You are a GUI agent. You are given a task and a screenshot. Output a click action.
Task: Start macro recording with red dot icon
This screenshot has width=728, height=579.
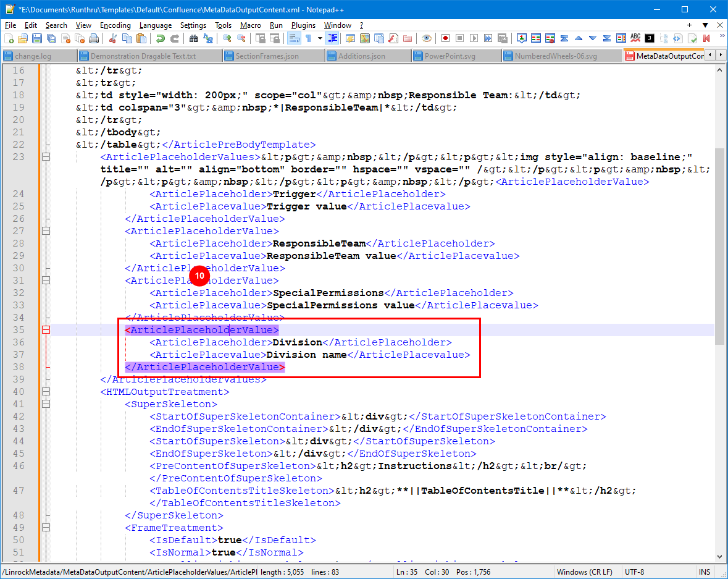coord(445,38)
